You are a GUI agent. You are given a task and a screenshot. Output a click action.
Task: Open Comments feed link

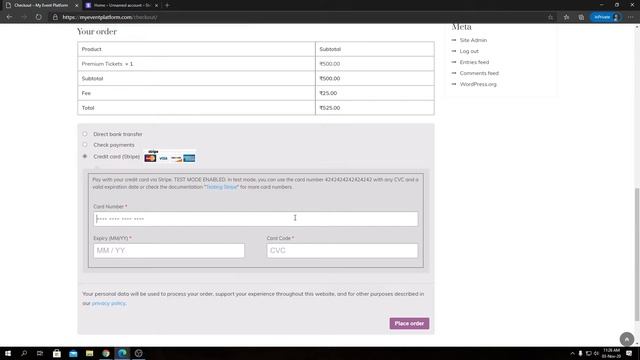click(x=479, y=73)
